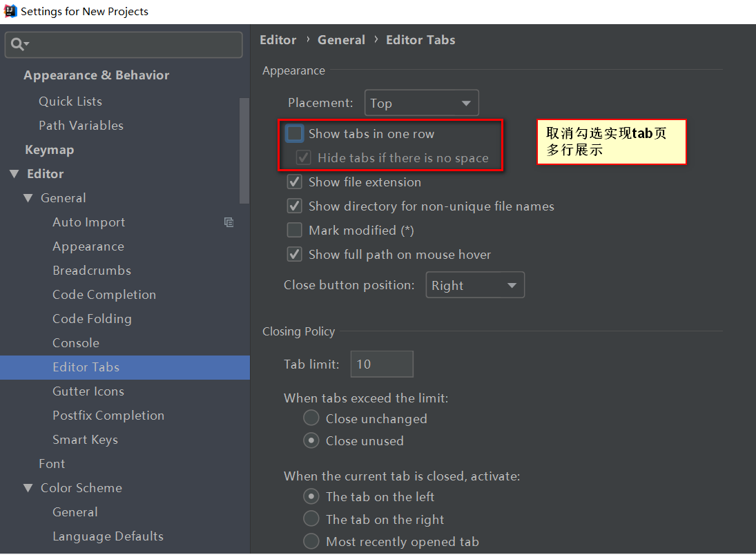Toggle Hide tabs if there is no space
Image resolution: width=756 pixels, height=555 pixels.
[x=303, y=157]
